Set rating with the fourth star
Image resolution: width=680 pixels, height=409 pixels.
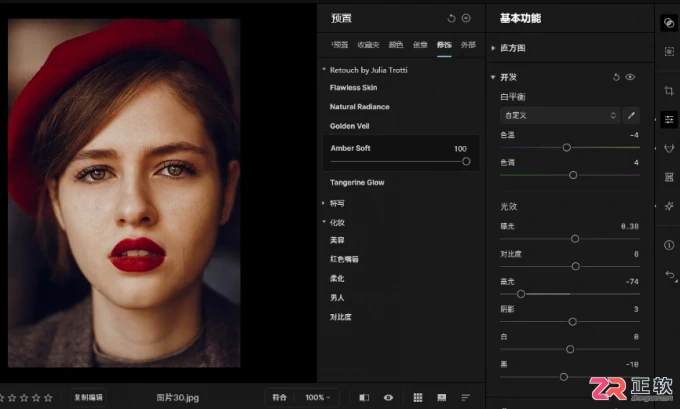pos(36,397)
